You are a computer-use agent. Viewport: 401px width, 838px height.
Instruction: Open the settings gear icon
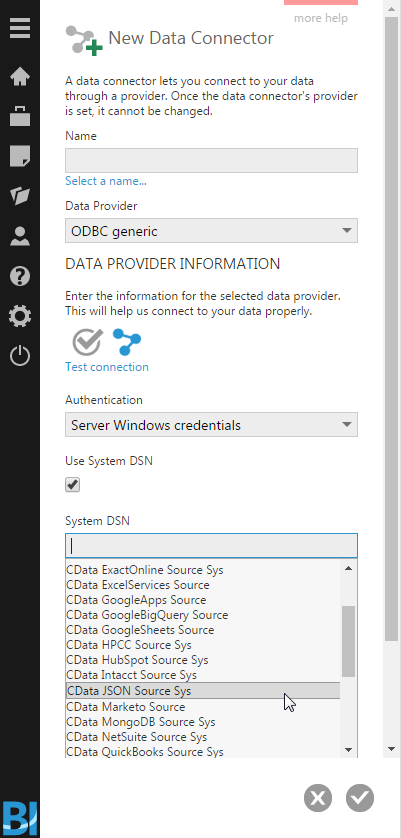(x=20, y=316)
